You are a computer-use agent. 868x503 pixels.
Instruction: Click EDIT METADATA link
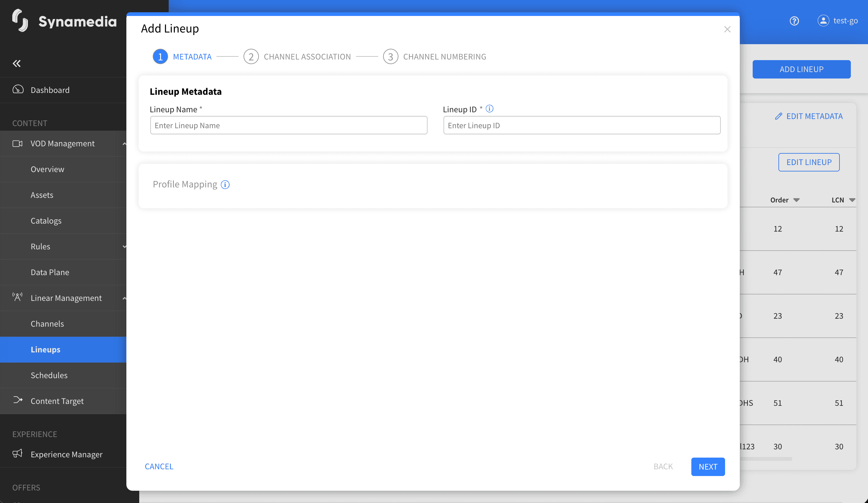[814, 117]
